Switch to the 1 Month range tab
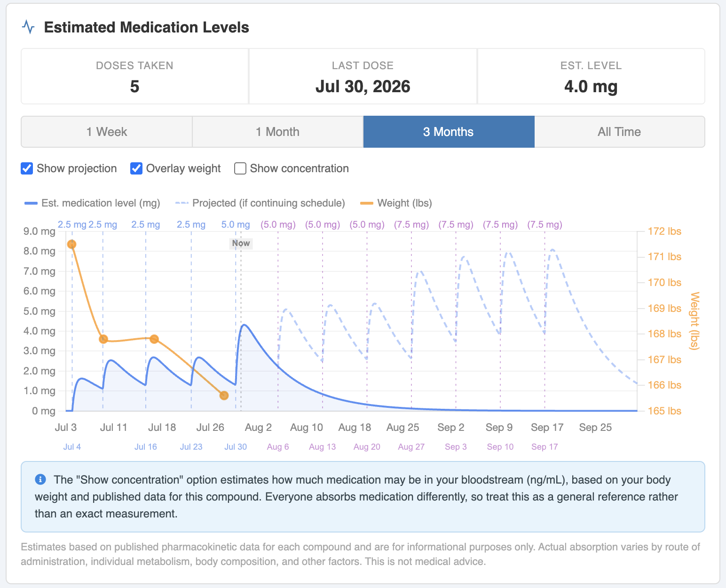The width and height of the screenshot is (726, 588). coord(277,132)
